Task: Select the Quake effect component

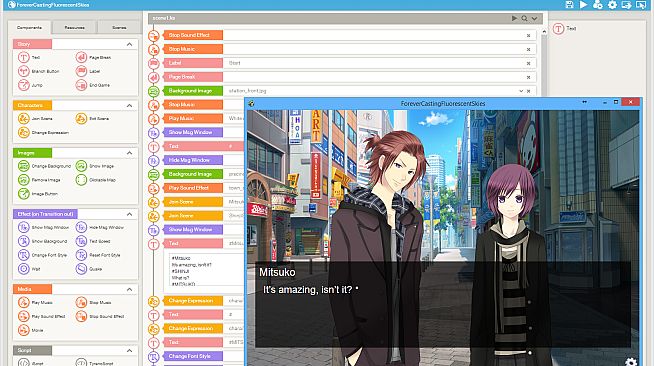Action: pyautogui.click(x=89, y=269)
